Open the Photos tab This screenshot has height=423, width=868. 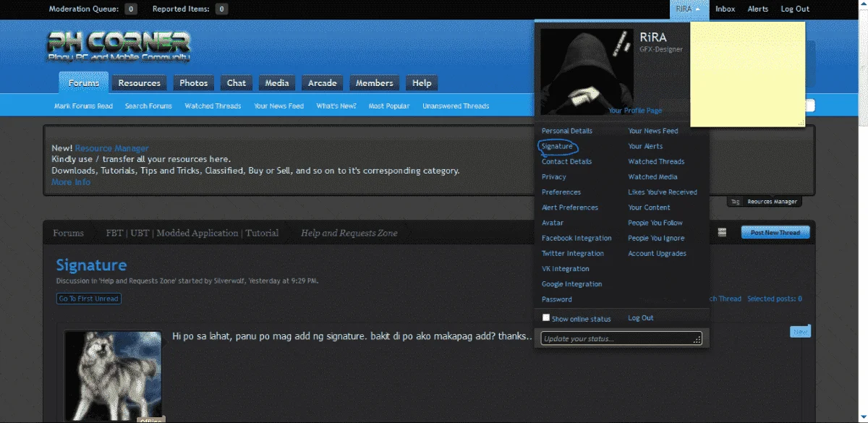(x=194, y=83)
